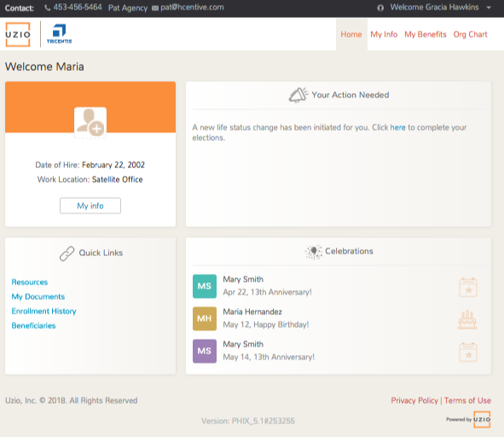Click the My info button
The height and width of the screenshot is (437, 504).
pos(90,206)
